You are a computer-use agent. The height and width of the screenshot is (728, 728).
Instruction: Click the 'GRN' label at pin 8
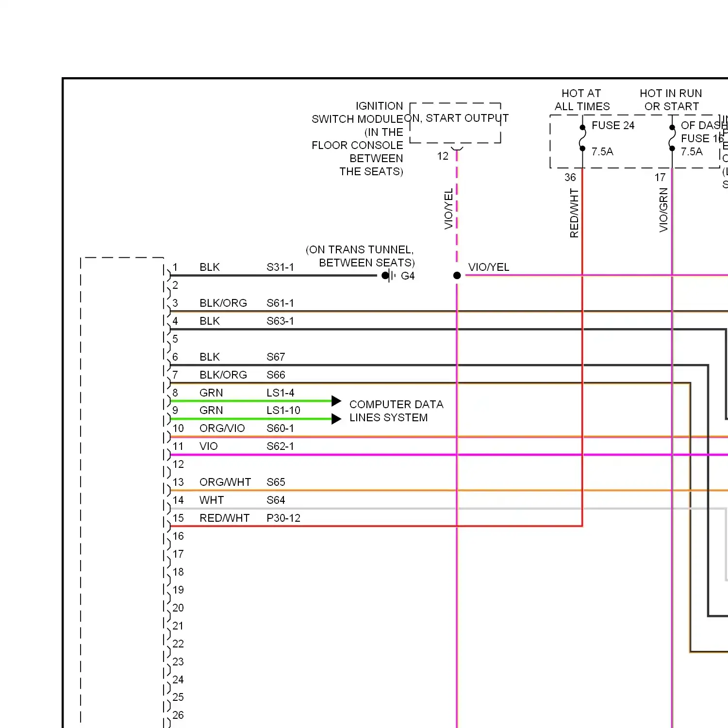click(x=211, y=393)
